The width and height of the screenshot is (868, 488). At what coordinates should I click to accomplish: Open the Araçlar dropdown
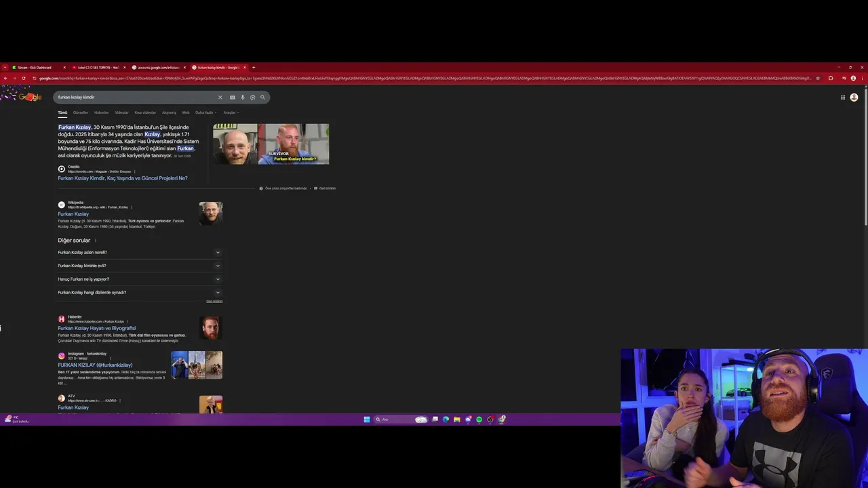[231, 113]
